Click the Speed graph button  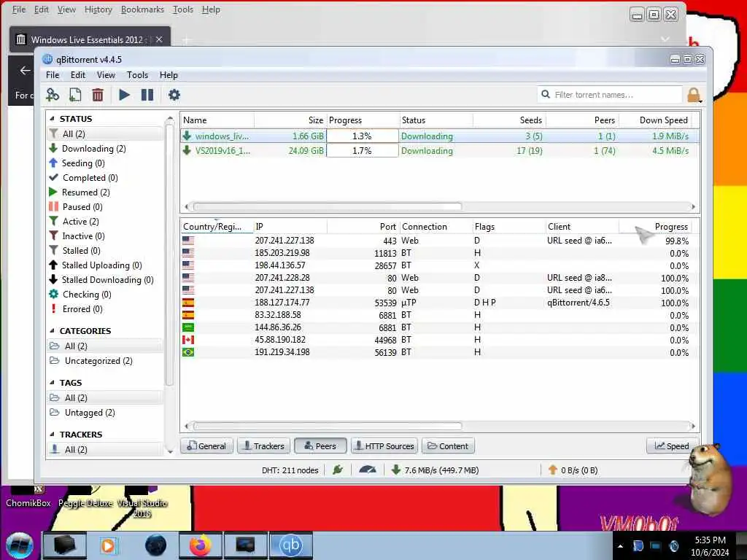click(x=672, y=446)
